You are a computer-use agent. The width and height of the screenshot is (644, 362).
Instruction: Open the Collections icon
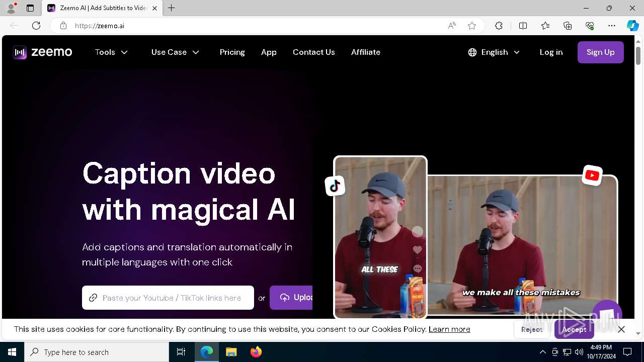tap(568, 26)
